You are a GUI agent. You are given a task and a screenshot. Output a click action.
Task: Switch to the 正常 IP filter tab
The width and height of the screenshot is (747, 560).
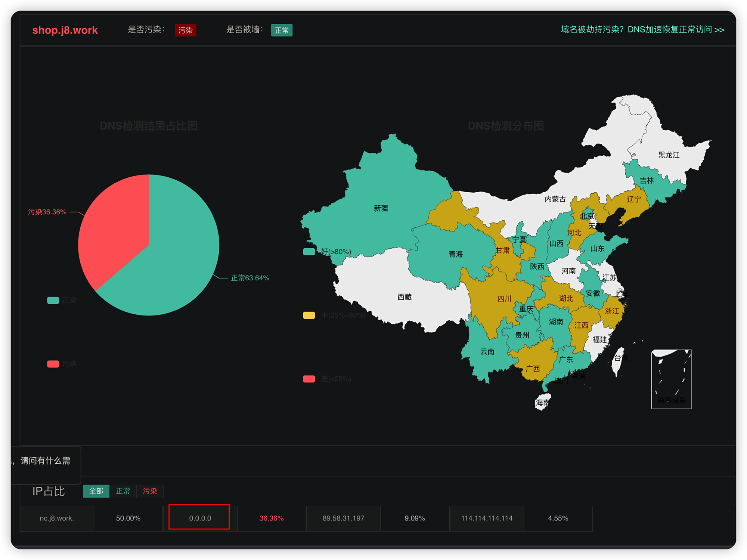click(x=123, y=491)
